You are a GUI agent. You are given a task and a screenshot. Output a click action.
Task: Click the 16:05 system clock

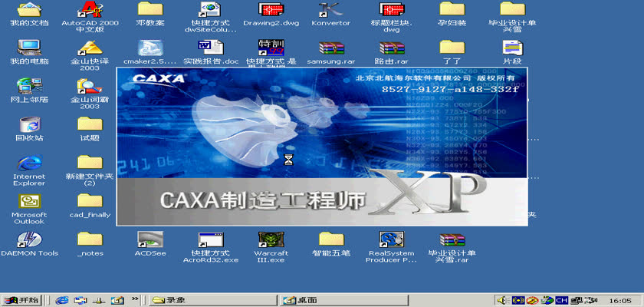pyautogui.click(x=619, y=301)
